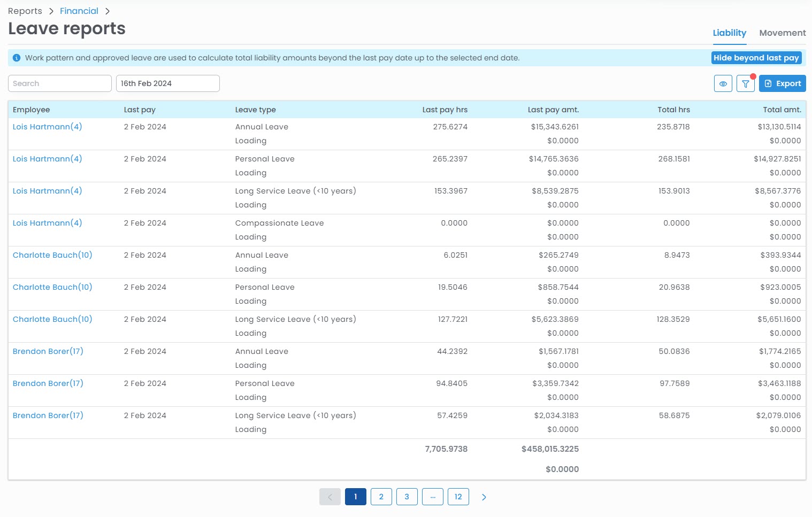Viewport: 812px width, 517px height.
Task: Click the Export button
Action: pos(782,83)
